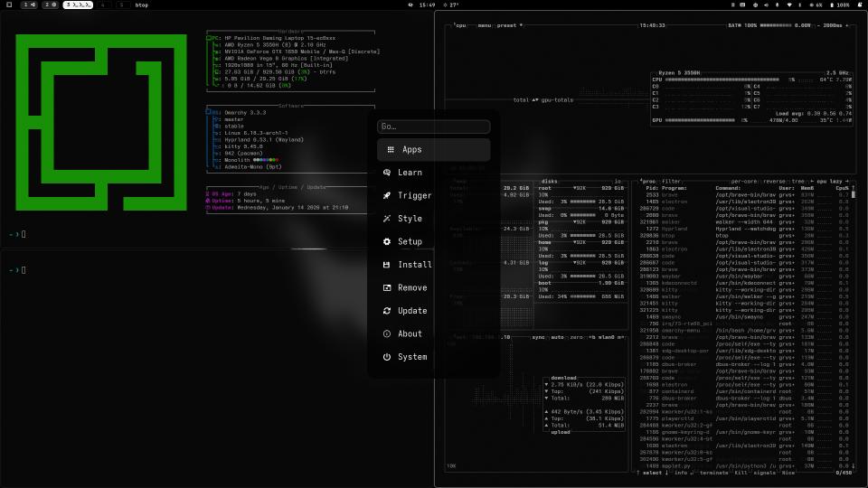Open the Apps menu entry
The height and width of the screenshot is (488, 868).
(433, 149)
